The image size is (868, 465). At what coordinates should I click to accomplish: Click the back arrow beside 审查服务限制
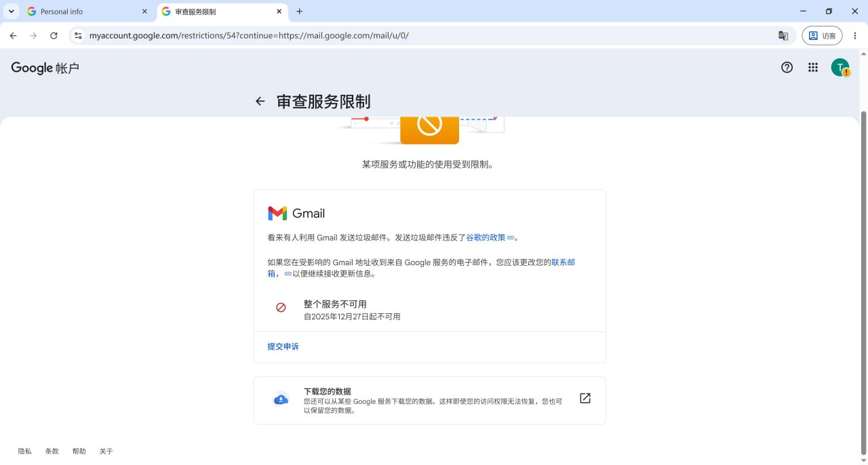260,101
